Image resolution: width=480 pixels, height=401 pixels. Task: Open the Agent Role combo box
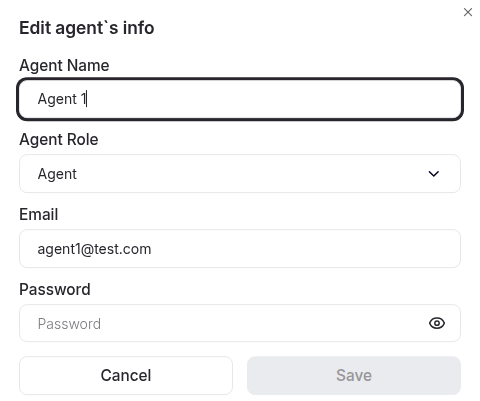240,173
